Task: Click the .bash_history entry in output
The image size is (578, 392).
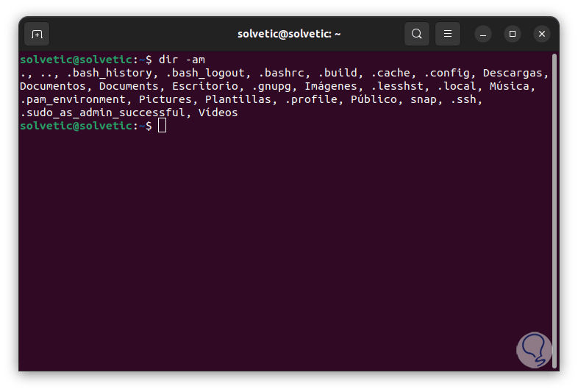Action: (109, 73)
